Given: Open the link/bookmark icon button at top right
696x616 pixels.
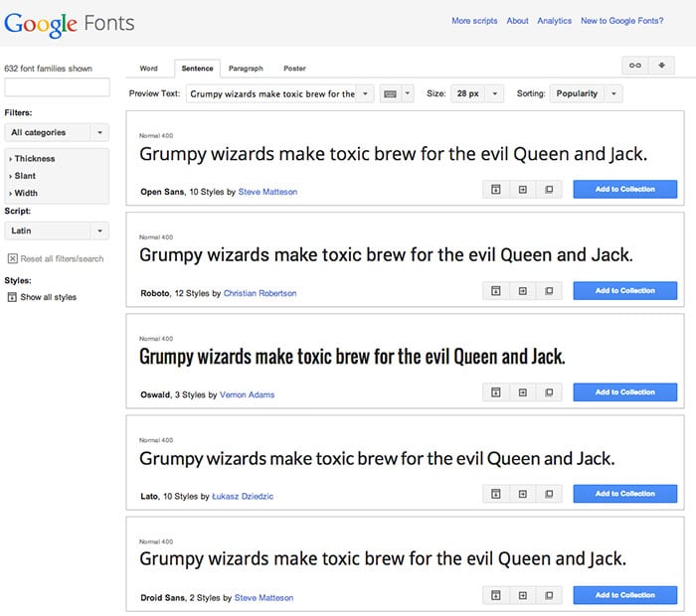Looking at the screenshot, I should [x=635, y=66].
